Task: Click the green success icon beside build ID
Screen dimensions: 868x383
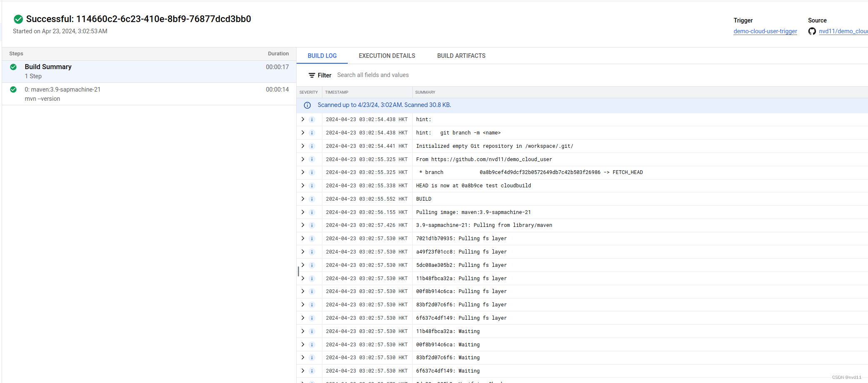Action: tap(18, 19)
